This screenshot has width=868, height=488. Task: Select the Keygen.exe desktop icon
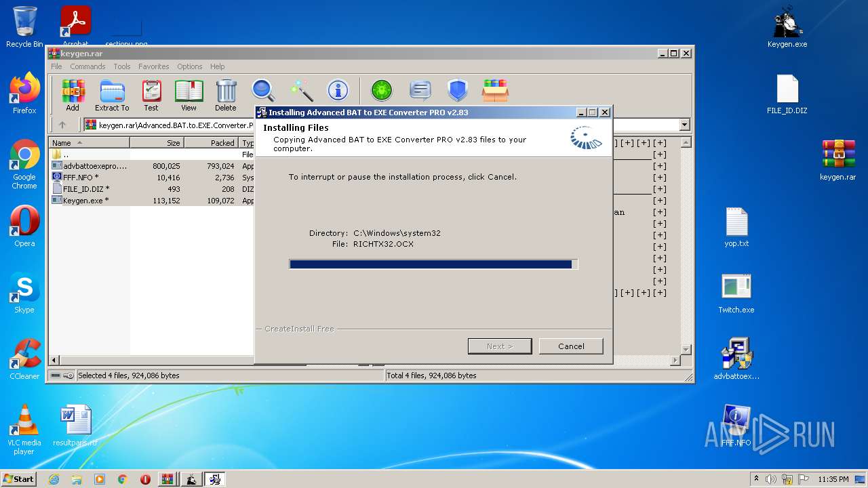pyautogui.click(x=787, y=27)
